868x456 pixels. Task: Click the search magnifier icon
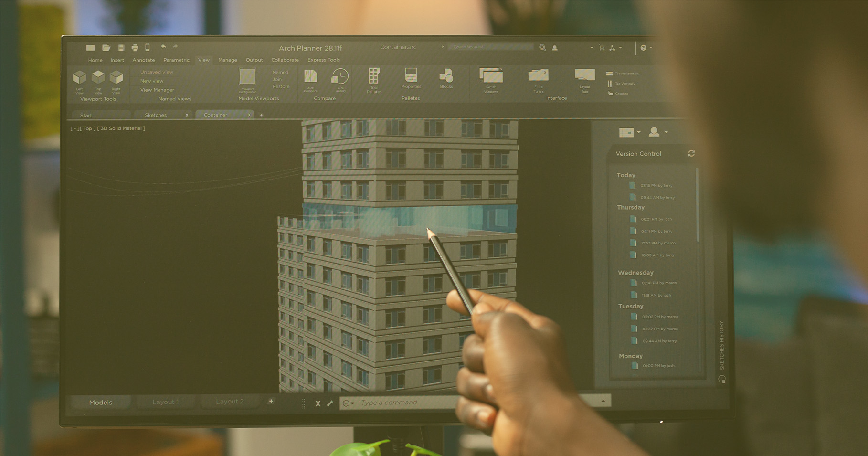click(542, 48)
